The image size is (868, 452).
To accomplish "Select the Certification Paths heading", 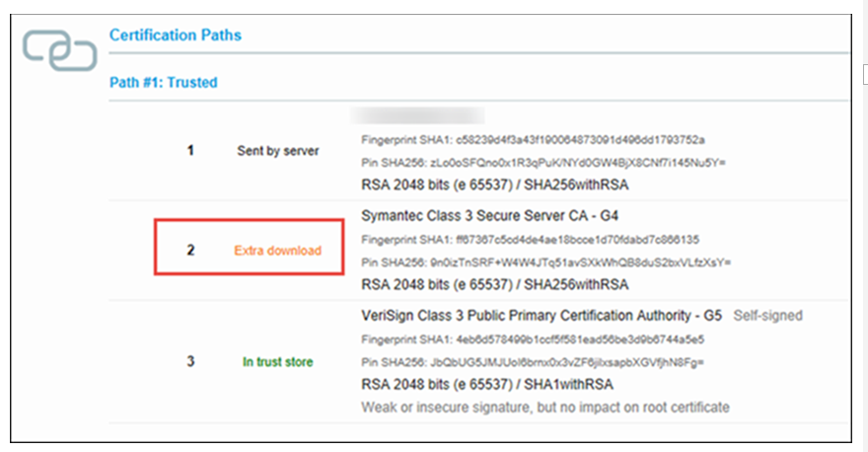I will [x=175, y=35].
